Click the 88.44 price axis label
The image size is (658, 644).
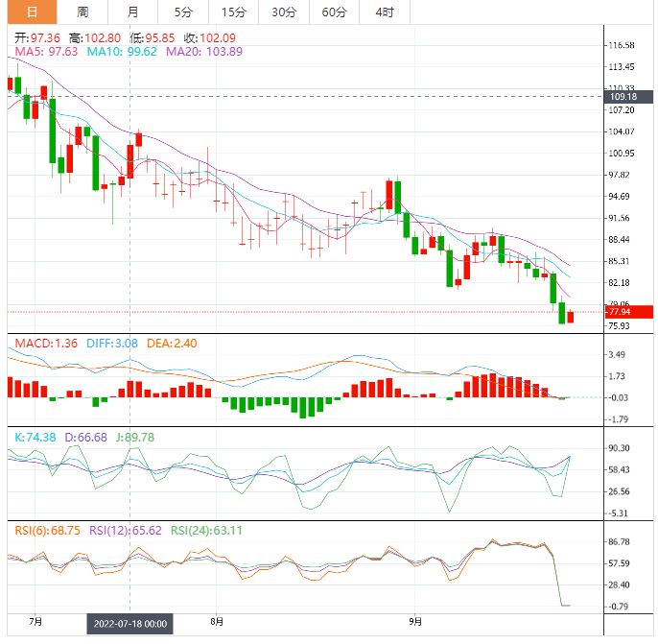619,240
